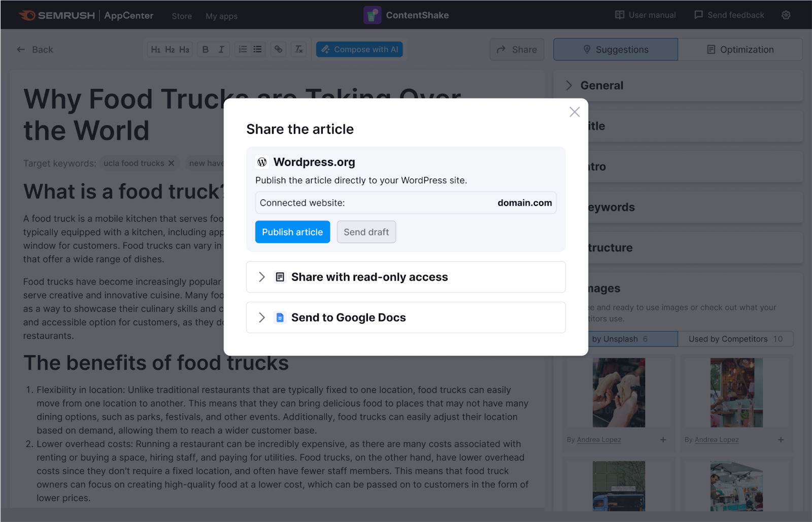Insert a numbered list
The width and height of the screenshot is (812, 522).
[x=243, y=50]
